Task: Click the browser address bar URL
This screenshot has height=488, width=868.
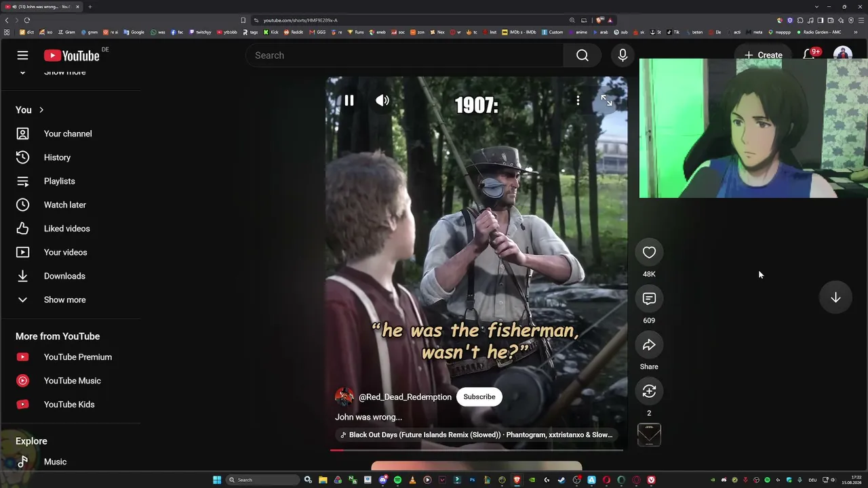Action: pyautogui.click(x=300, y=20)
